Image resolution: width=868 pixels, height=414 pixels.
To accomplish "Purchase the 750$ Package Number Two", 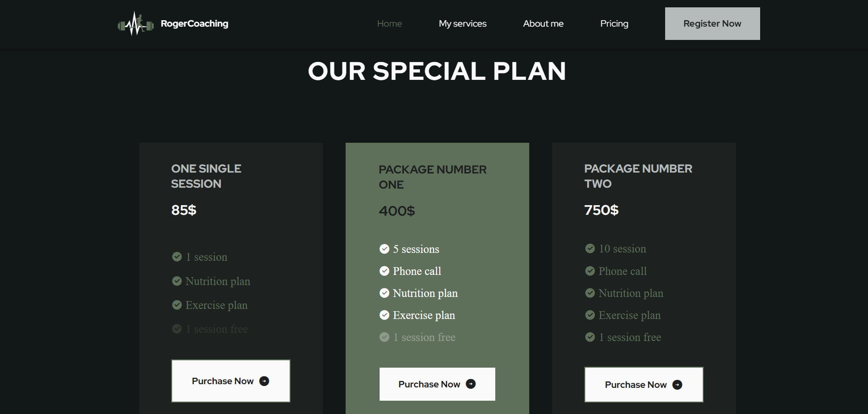I will point(644,385).
